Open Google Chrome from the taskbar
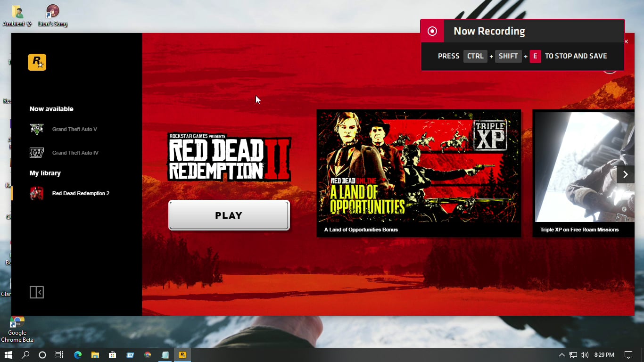This screenshot has width=644, height=362. [148, 355]
